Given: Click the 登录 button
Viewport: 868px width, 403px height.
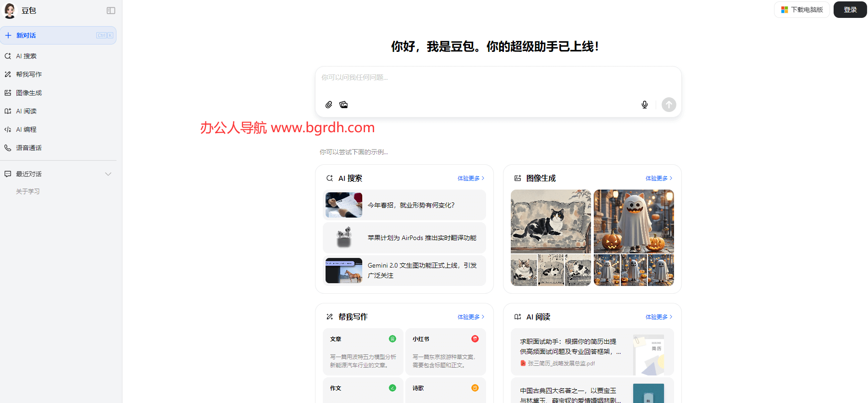Looking at the screenshot, I should pos(850,10).
